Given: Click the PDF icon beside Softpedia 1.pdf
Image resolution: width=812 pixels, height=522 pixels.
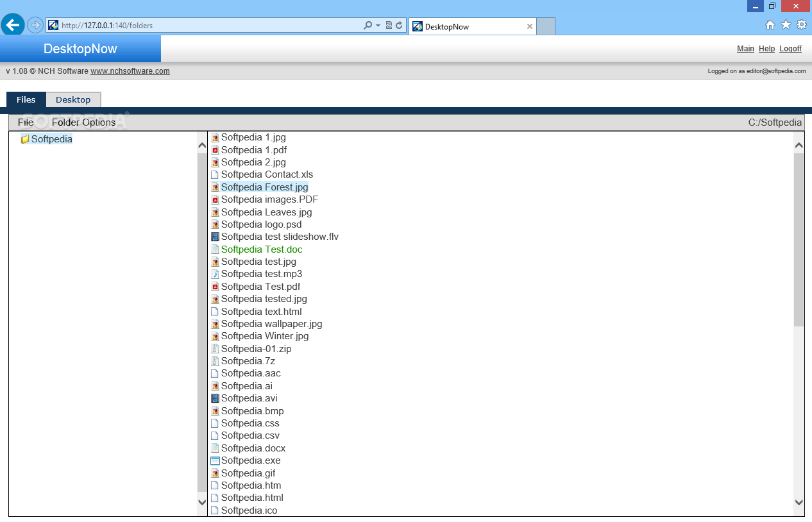Looking at the screenshot, I should click(215, 150).
